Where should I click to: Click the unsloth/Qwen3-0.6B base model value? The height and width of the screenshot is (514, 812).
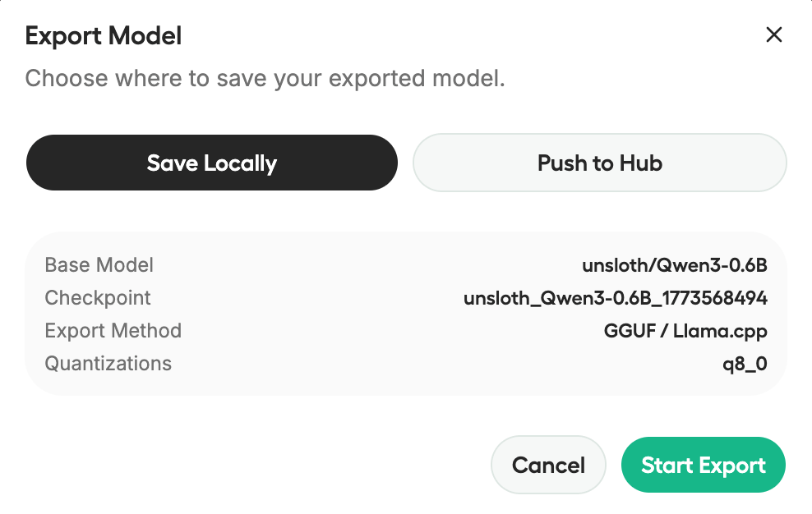[674, 264]
